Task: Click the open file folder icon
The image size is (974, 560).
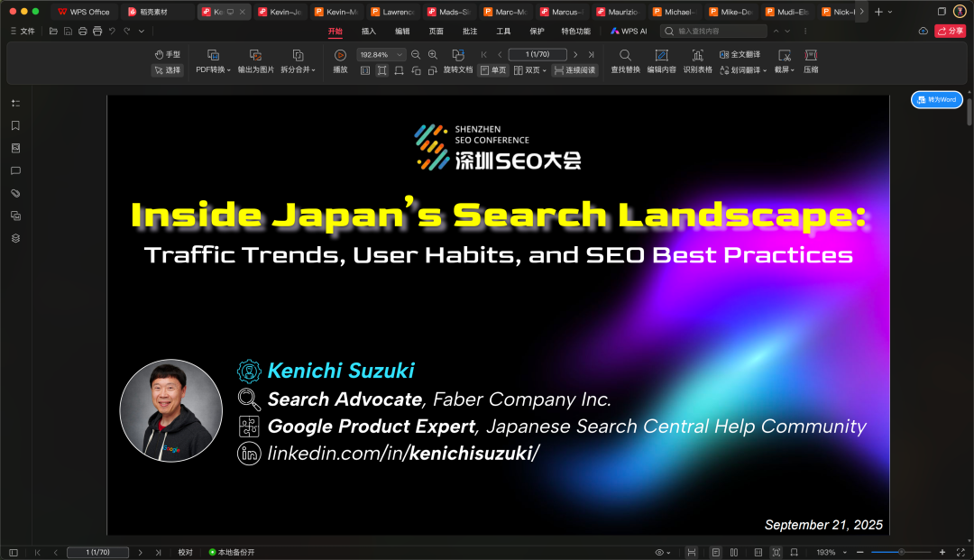Action: click(x=53, y=31)
